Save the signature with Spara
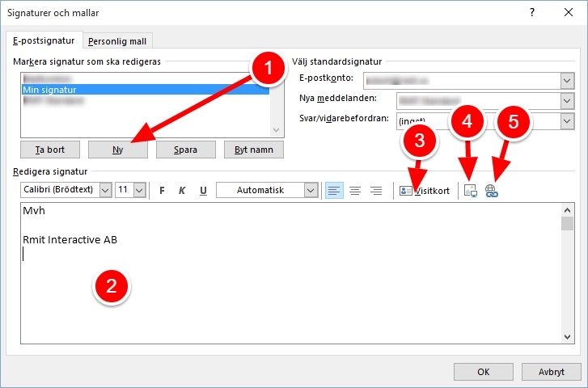This screenshot has height=388, width=588. coord(186,150)
